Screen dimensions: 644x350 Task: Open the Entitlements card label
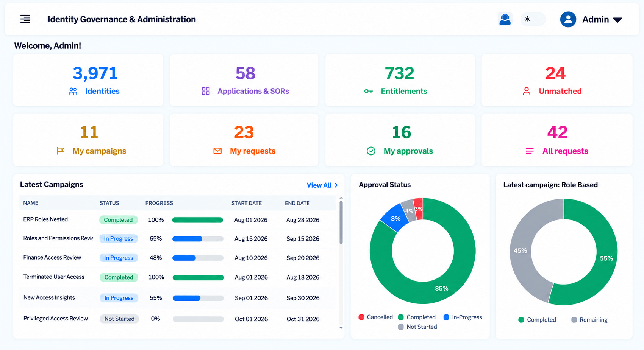(x=404, y=91)
